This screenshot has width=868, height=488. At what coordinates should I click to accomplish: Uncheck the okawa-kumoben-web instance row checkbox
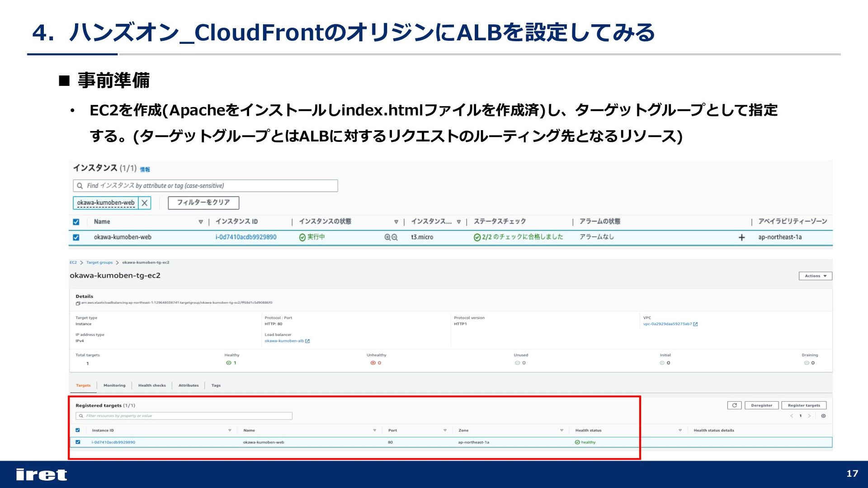click(x=76, y=237)
